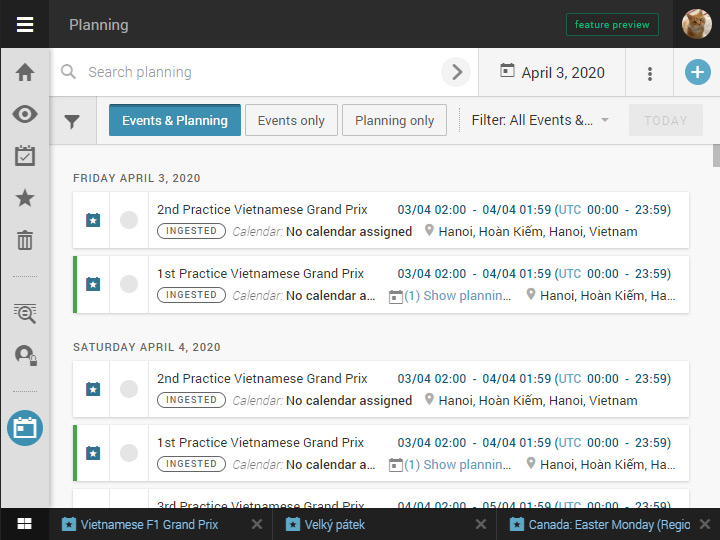This screenshot has width=720, height=540.
Task: Click Hanoi location text in Friday 2nd Practice
Action: [538, 231]
